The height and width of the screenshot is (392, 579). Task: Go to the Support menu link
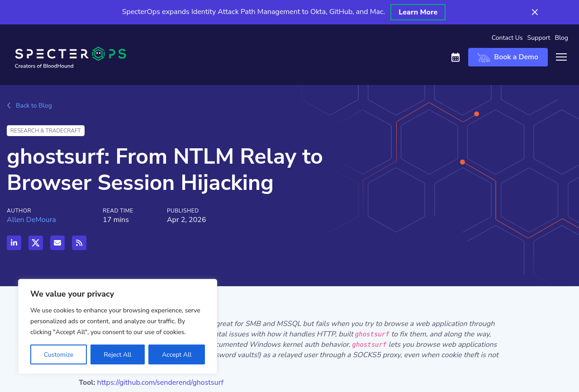coord(538,38)
